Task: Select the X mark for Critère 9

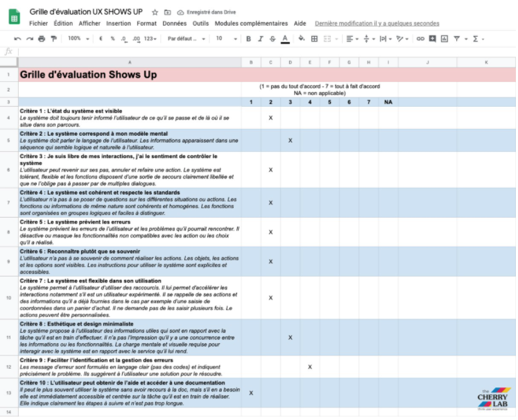Action: click(310, 367)
